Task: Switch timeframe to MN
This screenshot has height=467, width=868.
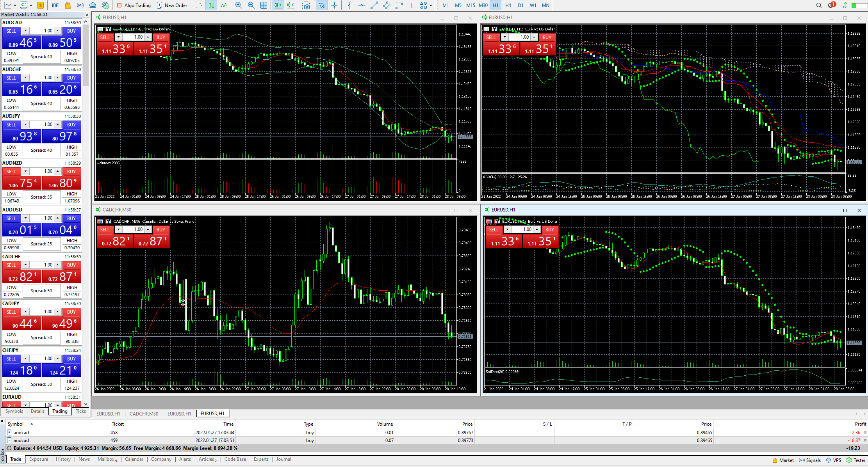Action: 546,5
